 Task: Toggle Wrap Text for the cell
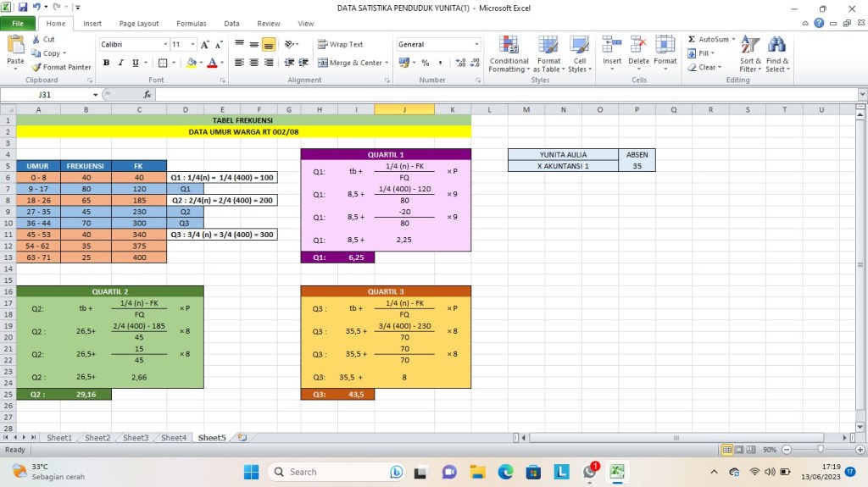coord(341,44)
